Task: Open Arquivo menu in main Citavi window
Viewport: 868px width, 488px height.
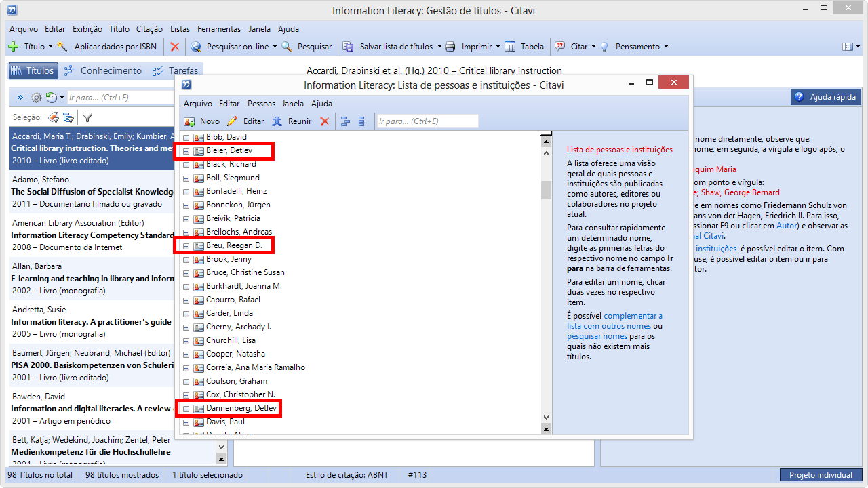Action: pos(24,29)
